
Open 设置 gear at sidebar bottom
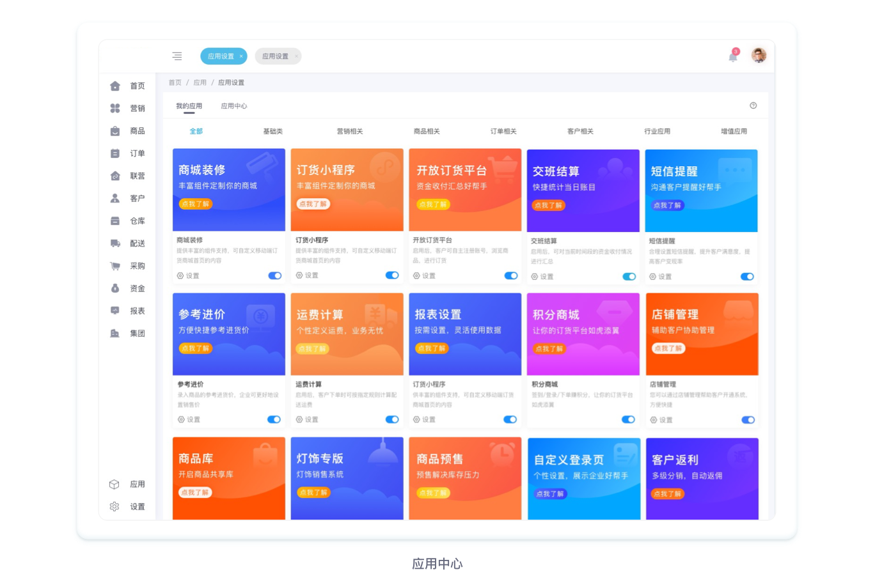coord(128,506)
